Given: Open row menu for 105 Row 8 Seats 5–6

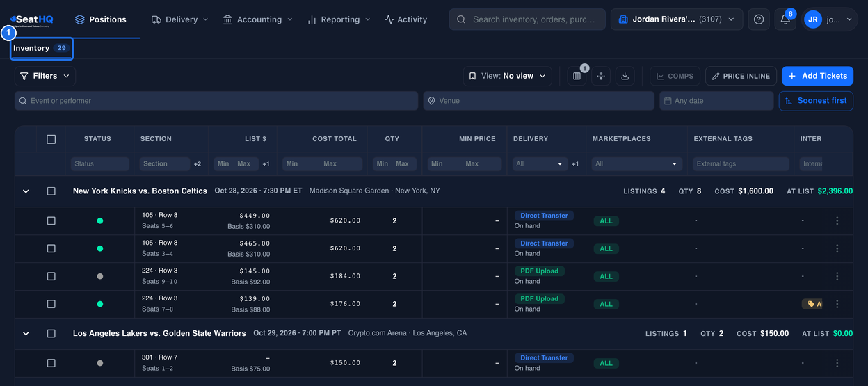Looking at the screenshot, I should [x=837, y=220].
